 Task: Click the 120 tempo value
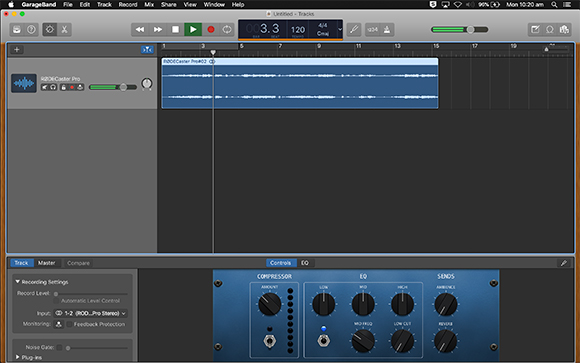(298, 30)
